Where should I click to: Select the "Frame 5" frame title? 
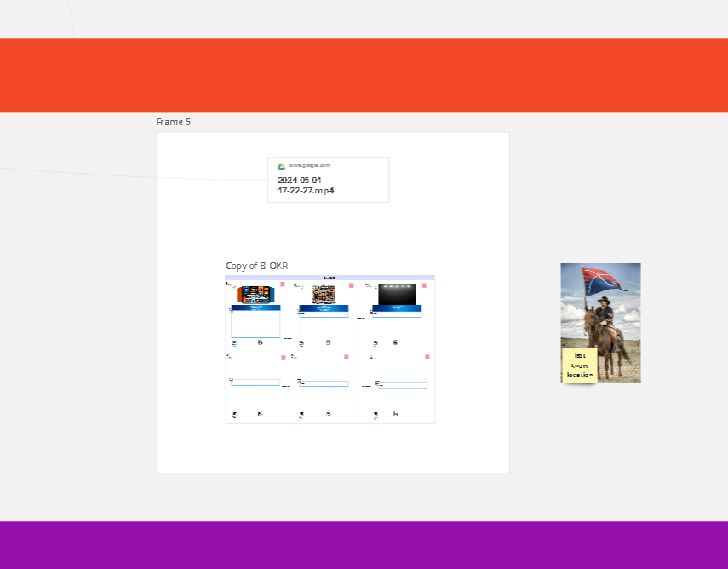tap(173, 122)
